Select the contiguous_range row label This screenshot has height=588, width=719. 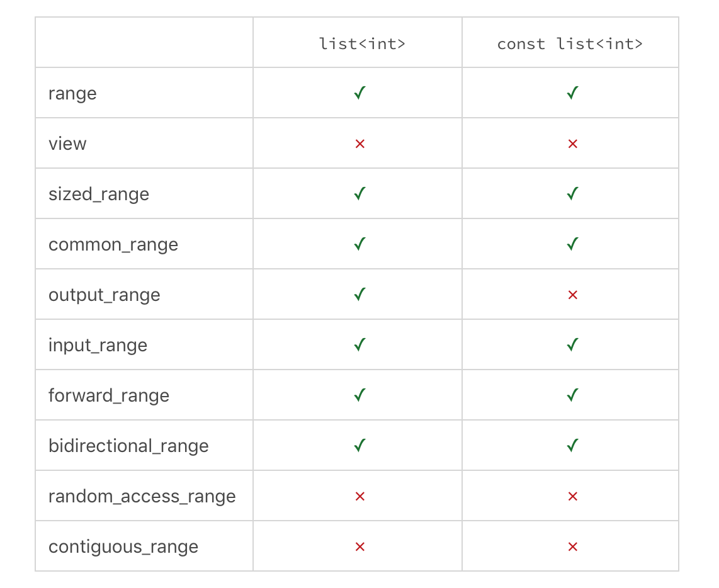coord(123,546)
